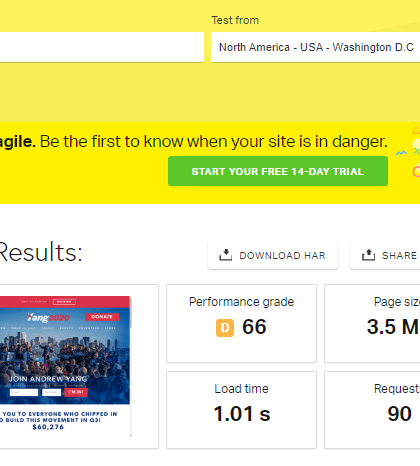Click the blue squiggle decoration on the banner
This screenshot has width=420, height=466.
pos(401,153)
